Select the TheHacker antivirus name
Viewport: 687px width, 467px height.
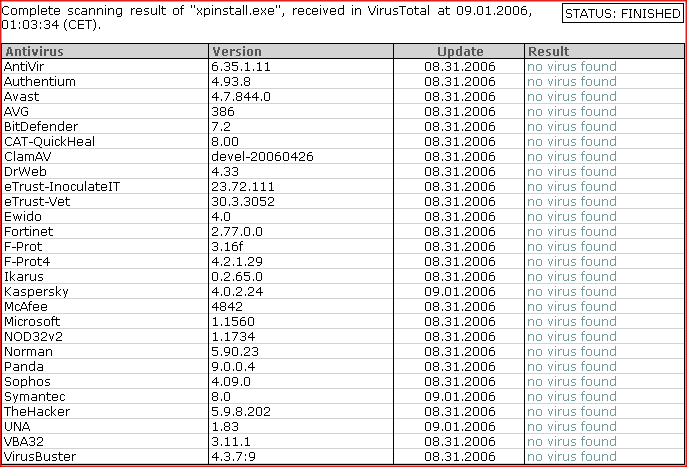pos(37,411)
